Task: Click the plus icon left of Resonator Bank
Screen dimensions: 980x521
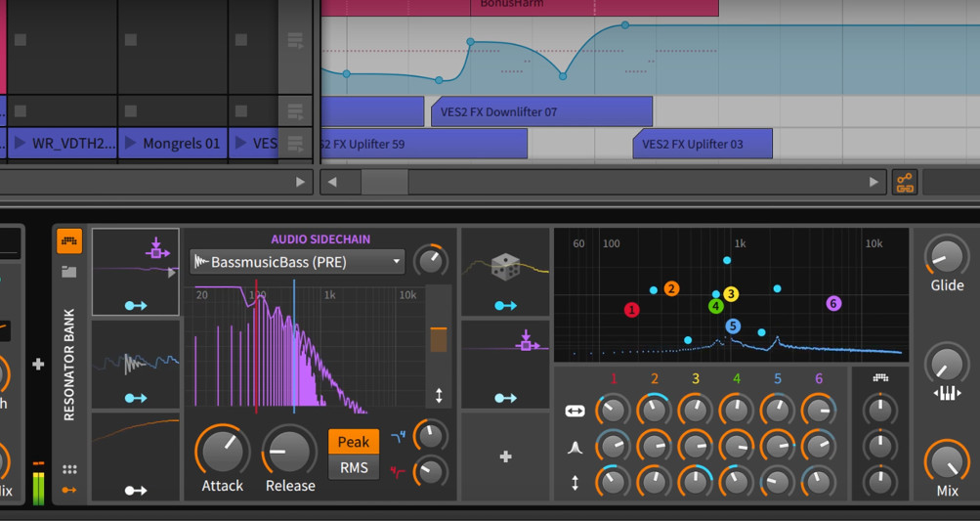Action: 38,365
